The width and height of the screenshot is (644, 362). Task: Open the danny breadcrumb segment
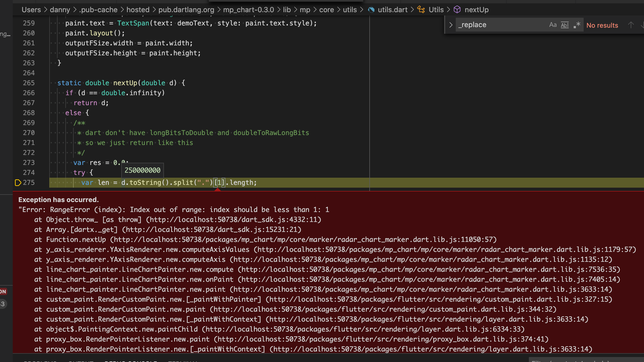(60, 10)
